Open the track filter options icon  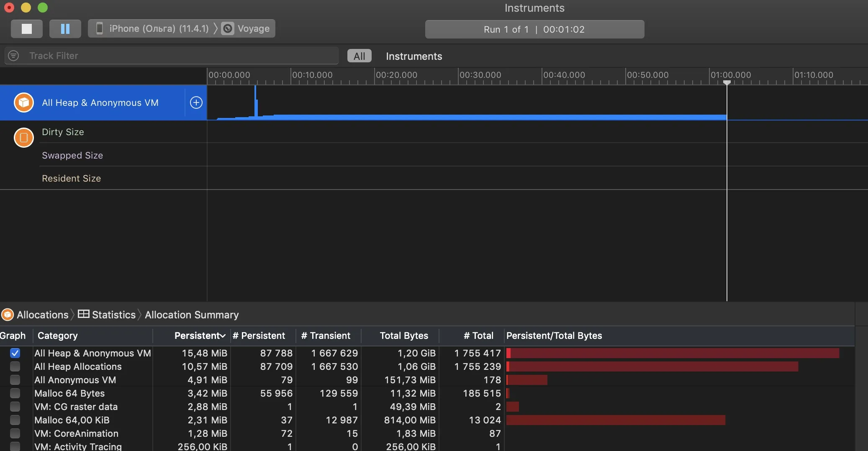(x=13, y=56)
